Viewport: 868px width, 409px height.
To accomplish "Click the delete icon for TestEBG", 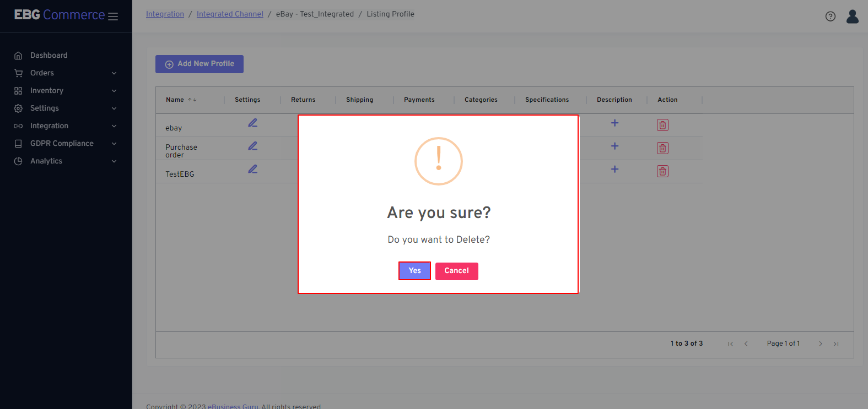I will tap(662, 171).
